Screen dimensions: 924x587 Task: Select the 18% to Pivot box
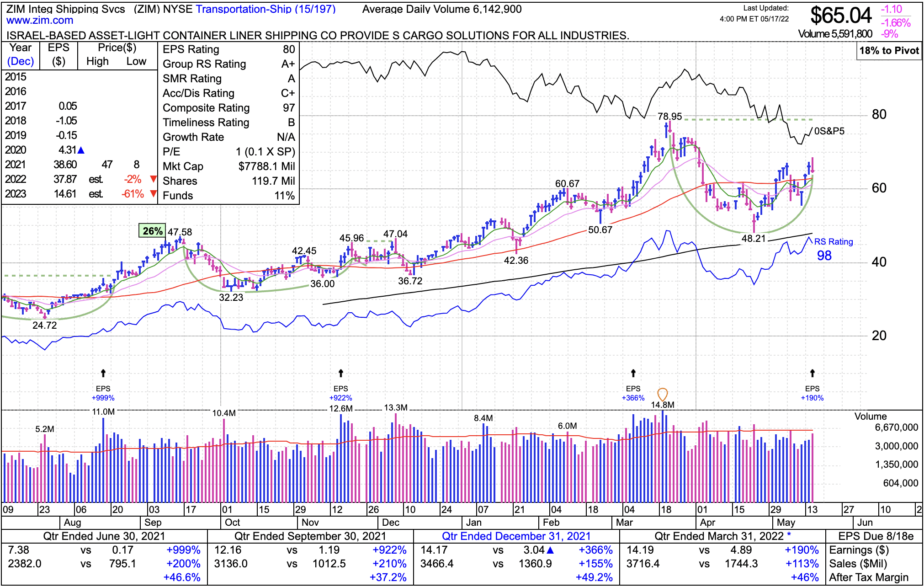[x=889, y=51]
